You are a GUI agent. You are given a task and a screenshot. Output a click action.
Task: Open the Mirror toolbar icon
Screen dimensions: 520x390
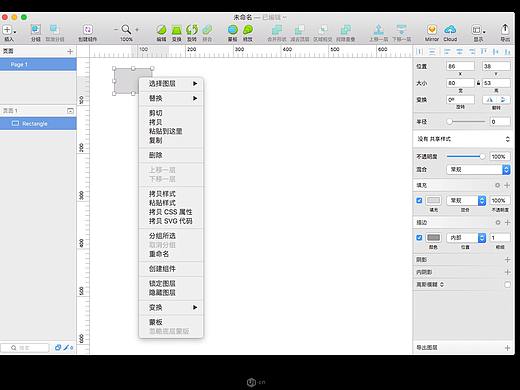432,30
